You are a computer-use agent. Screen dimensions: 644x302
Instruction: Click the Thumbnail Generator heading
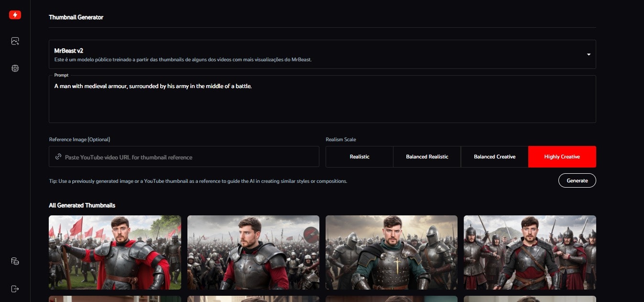[76, 17]
